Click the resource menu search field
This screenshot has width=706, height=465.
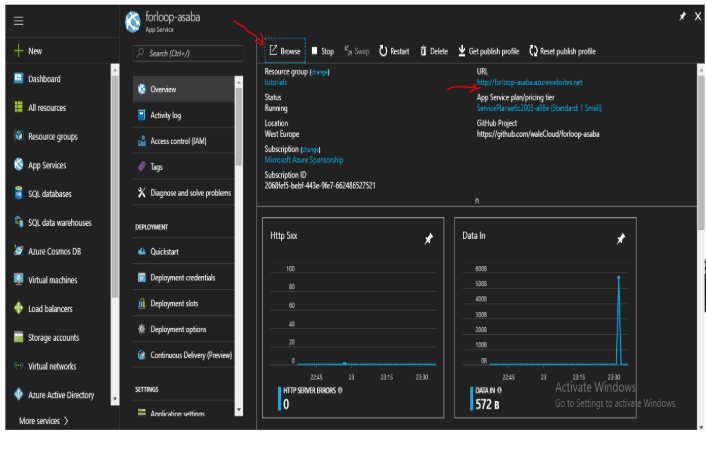pyautogui.click(x=188, y=53)
